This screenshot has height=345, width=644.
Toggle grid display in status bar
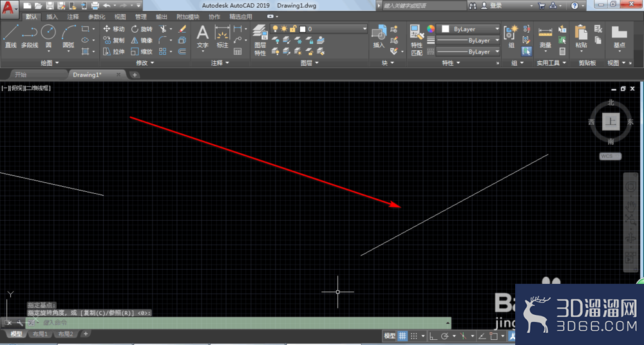point(402,335)
